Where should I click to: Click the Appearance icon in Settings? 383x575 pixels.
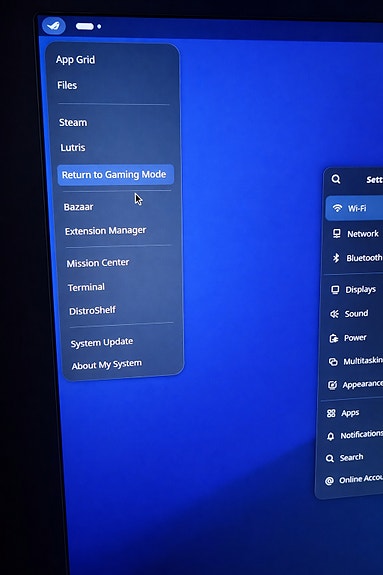[x=332, y=385]
